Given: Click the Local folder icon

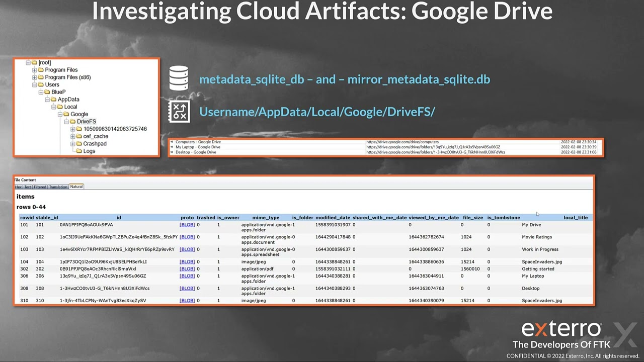Looking at the screenshot, I should click(60, 107).
